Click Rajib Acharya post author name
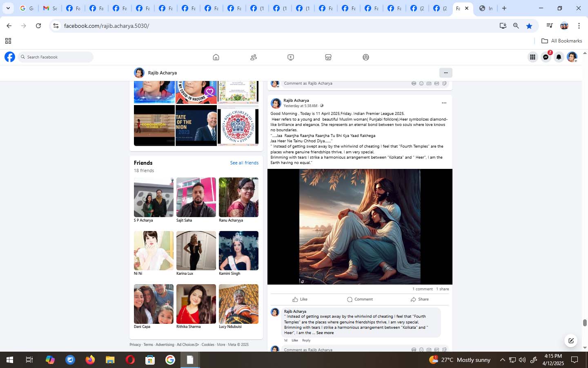This screenshot has height=368, width=588. (x=296, y=100)
